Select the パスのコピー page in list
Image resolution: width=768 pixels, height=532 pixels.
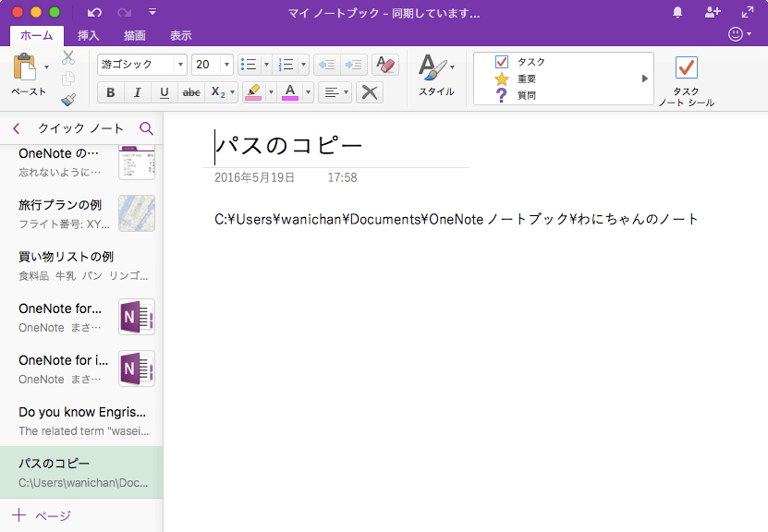81,472
